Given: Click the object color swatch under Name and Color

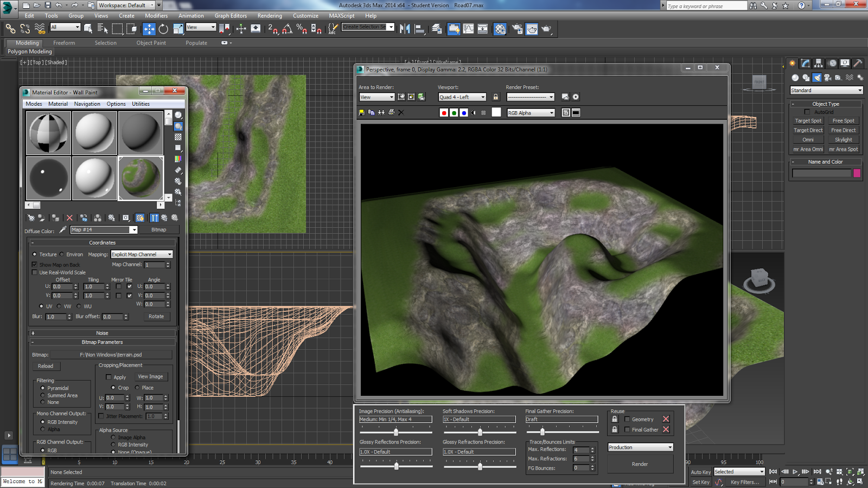Looking at the screenshot, I should [857, 172].
